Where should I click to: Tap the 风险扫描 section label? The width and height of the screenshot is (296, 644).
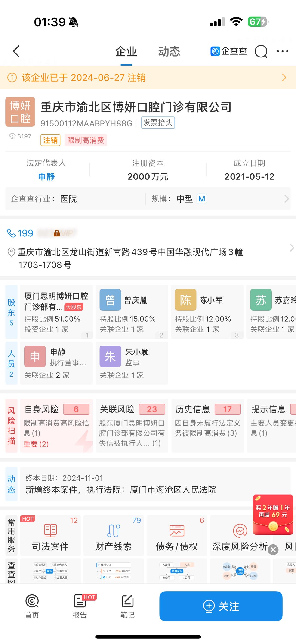pos(12,425)
